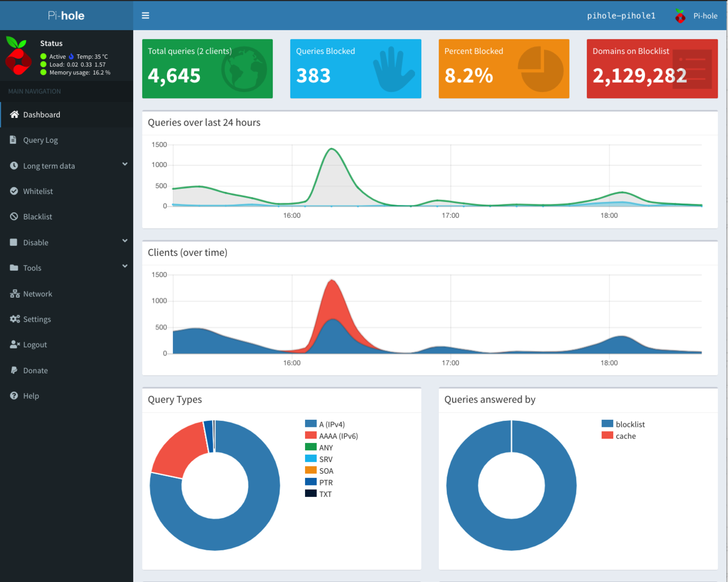Screen dimensions: 728x582
Task: Open the Query Log page
Action: click(40, 140)
